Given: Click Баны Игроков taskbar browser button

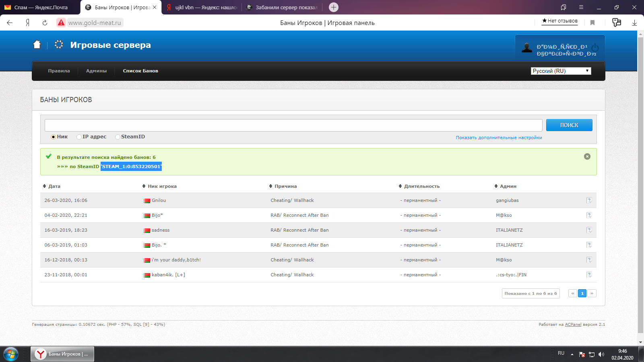Looking at the screenshot, I should coord(62,354).
